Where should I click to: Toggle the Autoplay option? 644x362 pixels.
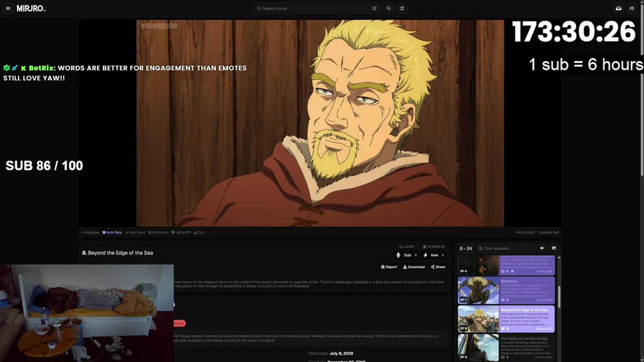tap(91, 232)
